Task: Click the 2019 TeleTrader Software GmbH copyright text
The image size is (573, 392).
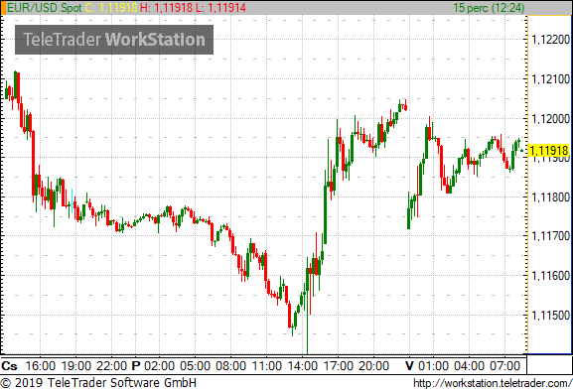Action: [x=98, y=383]
